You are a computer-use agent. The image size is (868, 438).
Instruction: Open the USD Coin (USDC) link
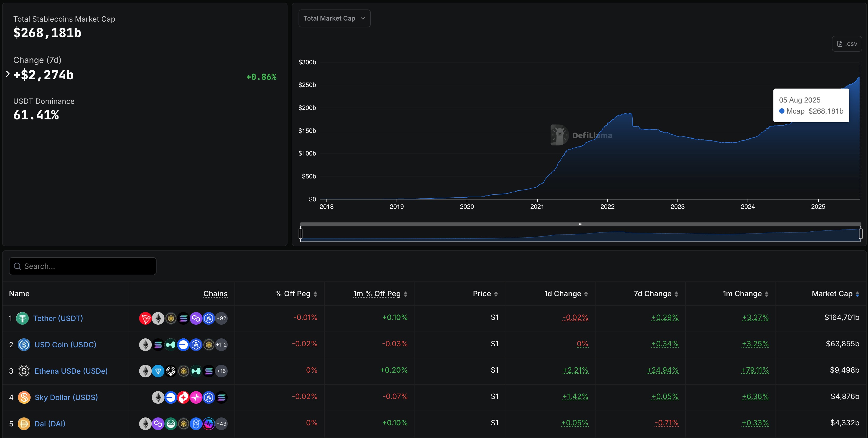click(x=65, y=344)
